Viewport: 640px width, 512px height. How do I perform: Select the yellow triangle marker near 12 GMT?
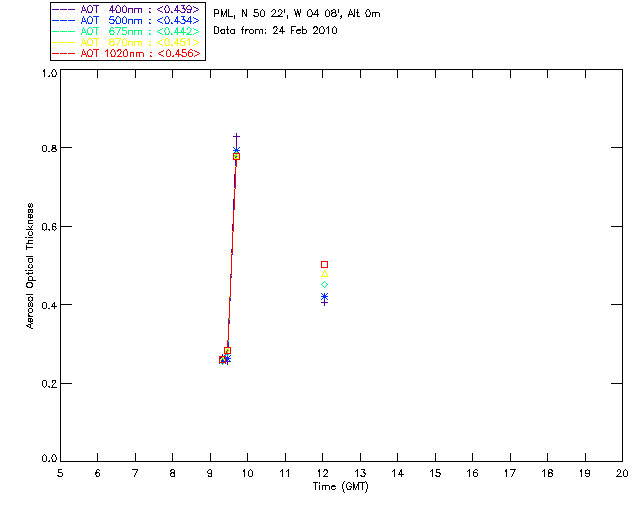[324, 274]
